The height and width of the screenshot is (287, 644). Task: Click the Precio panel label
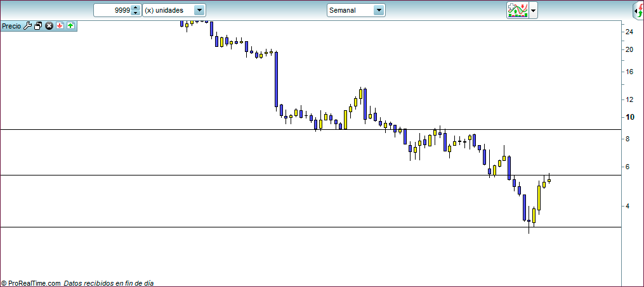tap(11, 26)
